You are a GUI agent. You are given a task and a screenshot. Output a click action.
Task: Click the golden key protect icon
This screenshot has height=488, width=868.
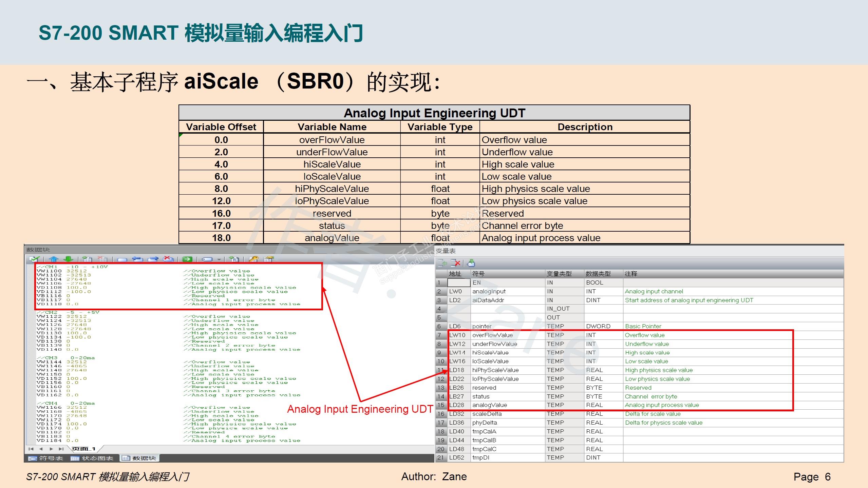253,259
